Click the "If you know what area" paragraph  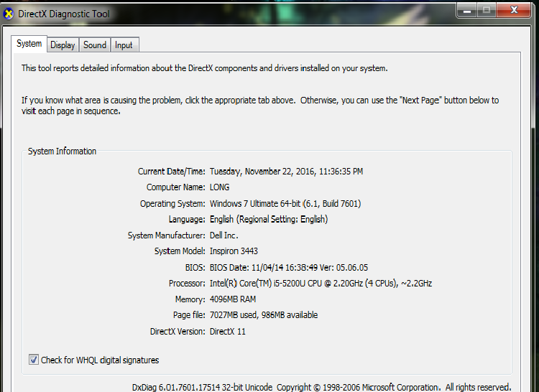point(260,106)
